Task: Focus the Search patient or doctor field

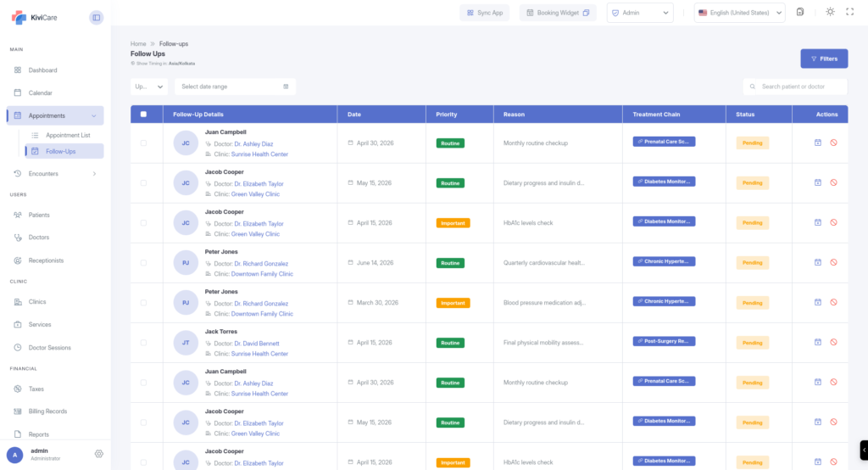Action: coord(801,87)
